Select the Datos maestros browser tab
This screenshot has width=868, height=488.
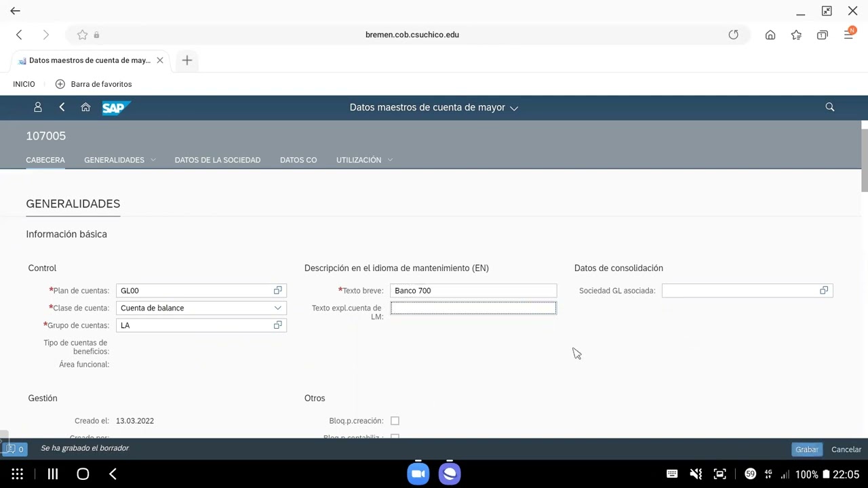90,60
